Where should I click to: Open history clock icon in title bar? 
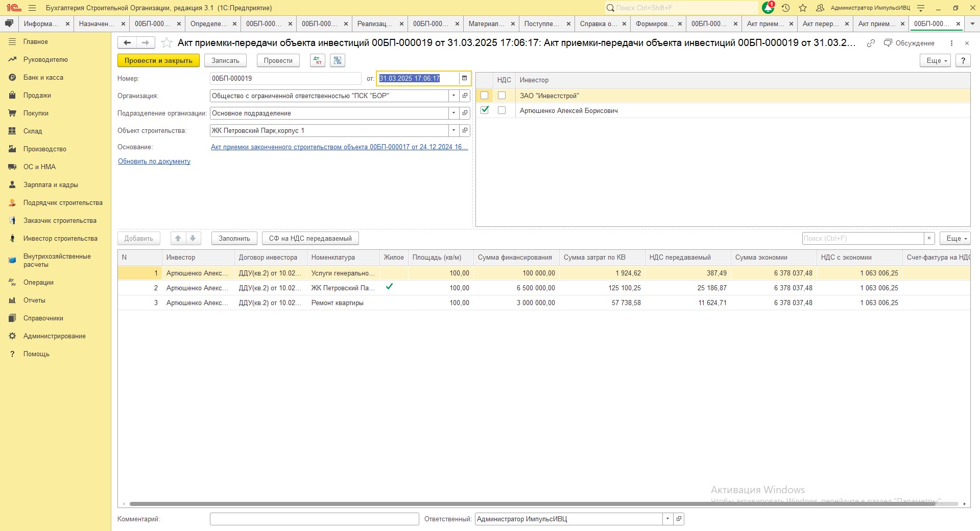pos(786,8)
